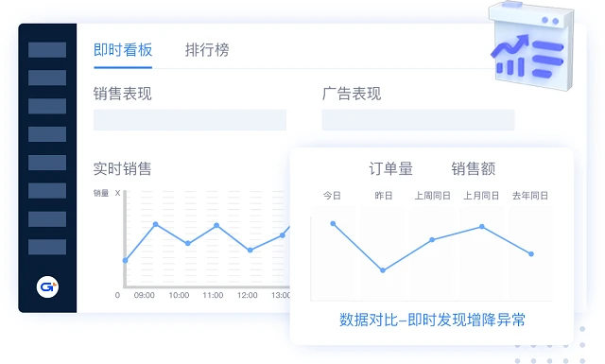Click the G+ logo in the sidebar

pyautogui.click(x=47, y=286)
